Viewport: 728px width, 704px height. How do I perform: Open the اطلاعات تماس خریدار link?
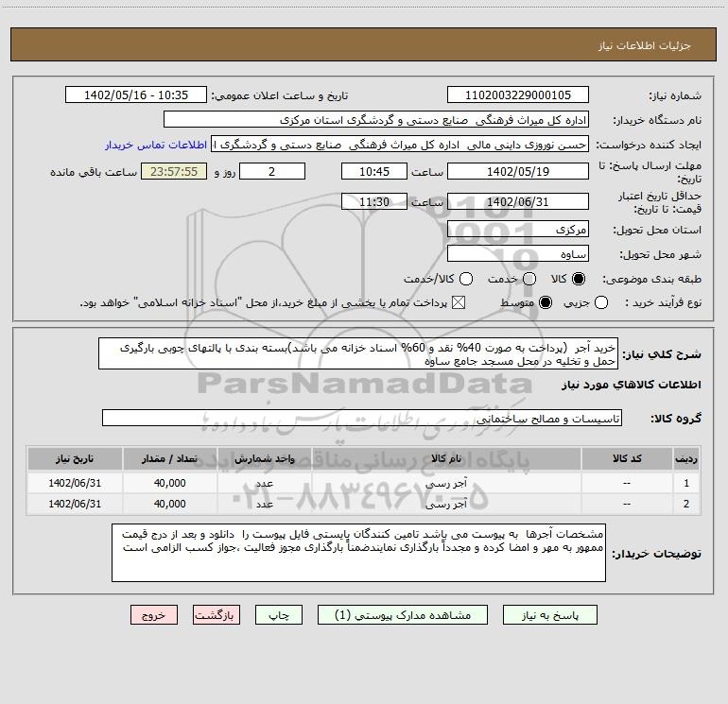pyautogui.click(x=156, y=145)
